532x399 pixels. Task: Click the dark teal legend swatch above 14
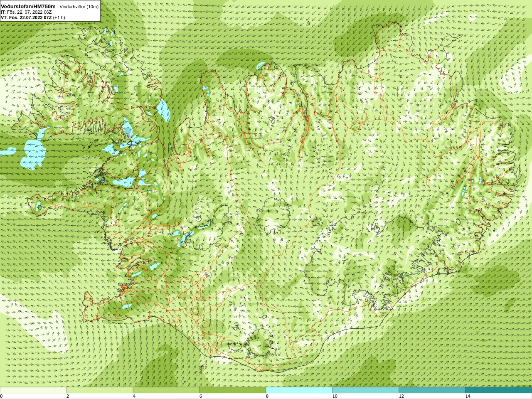coord(499,390)
